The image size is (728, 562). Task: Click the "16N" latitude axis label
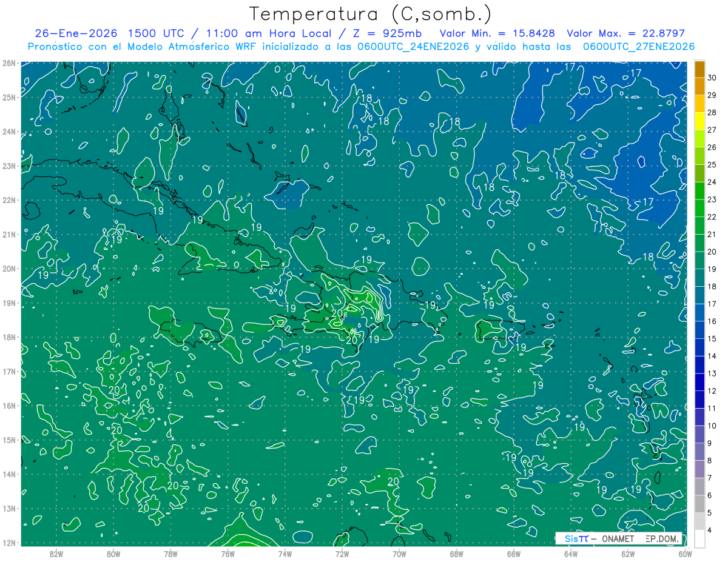click(x=8, y=405)
